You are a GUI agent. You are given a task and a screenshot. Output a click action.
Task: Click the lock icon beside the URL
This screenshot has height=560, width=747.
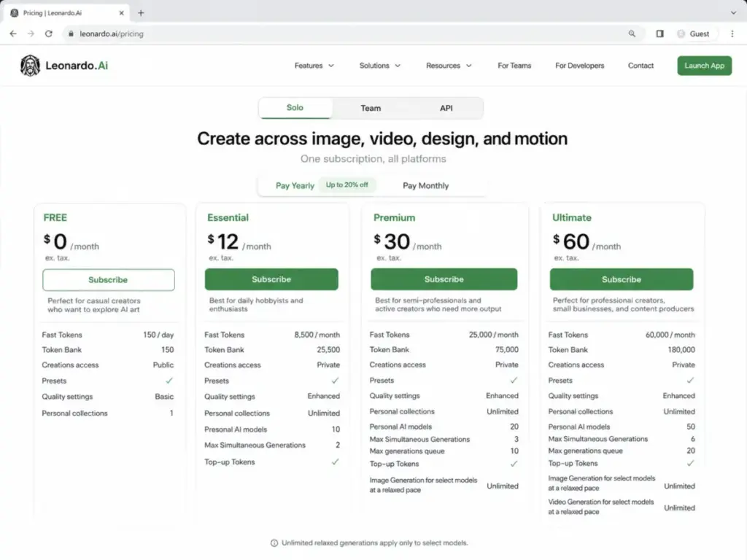(71, 34)
